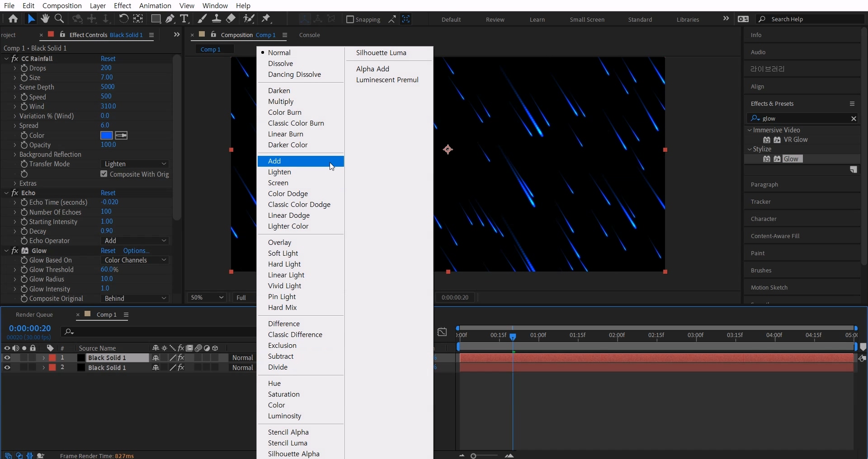868x459 pixels.
Task: Select the Zoom magnifier tool
Action: [59, 19]
